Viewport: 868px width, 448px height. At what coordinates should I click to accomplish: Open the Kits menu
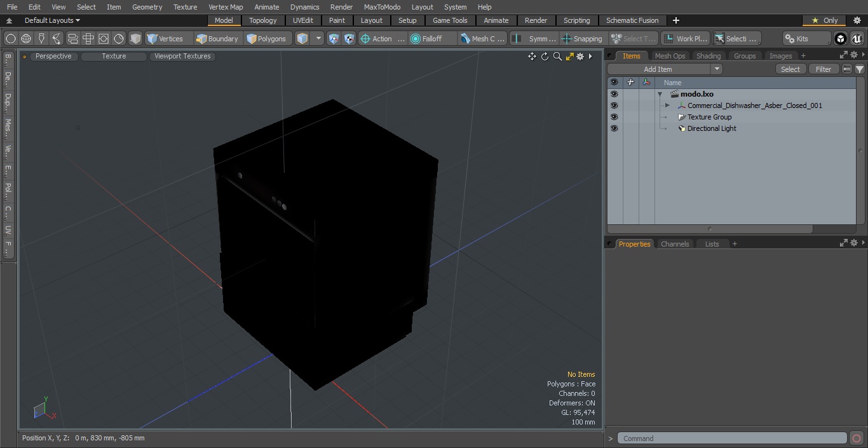[x=806, y=39]
